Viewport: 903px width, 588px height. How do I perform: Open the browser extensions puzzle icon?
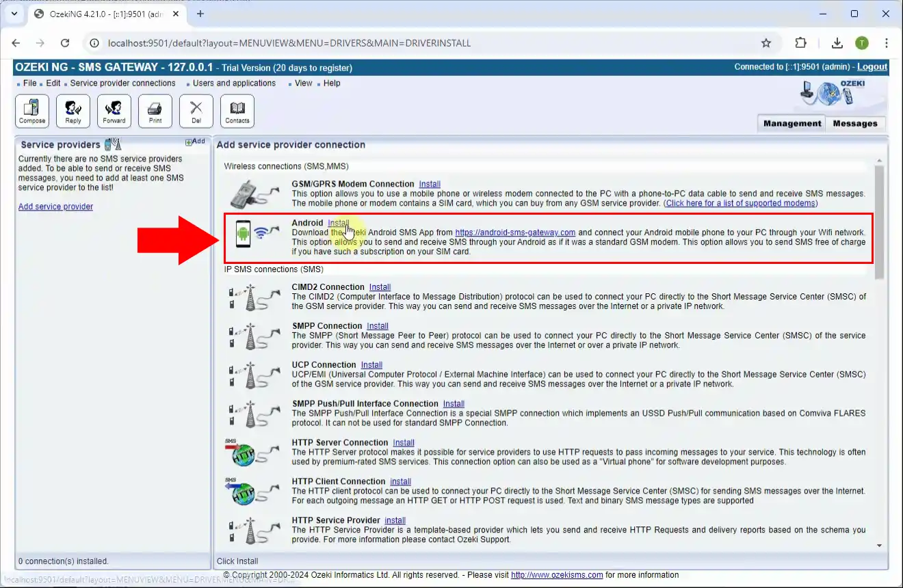coord(800,43)
